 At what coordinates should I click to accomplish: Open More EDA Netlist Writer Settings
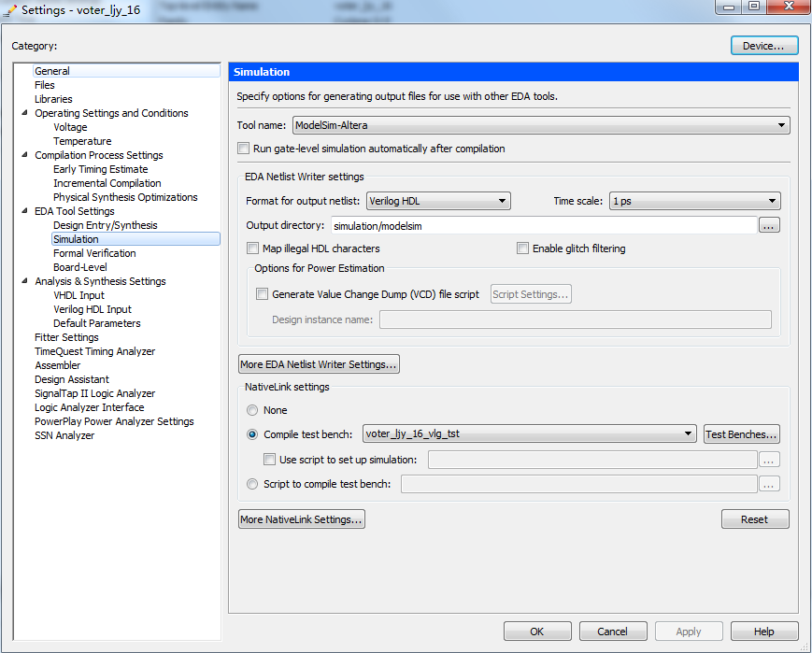tap(319, 364)
